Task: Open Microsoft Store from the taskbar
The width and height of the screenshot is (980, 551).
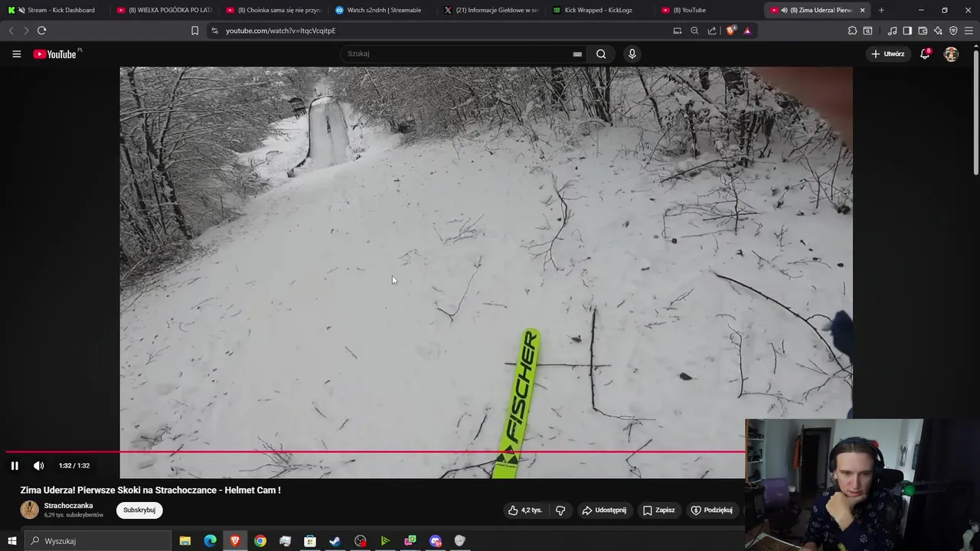Action: (x=310, y=541)
